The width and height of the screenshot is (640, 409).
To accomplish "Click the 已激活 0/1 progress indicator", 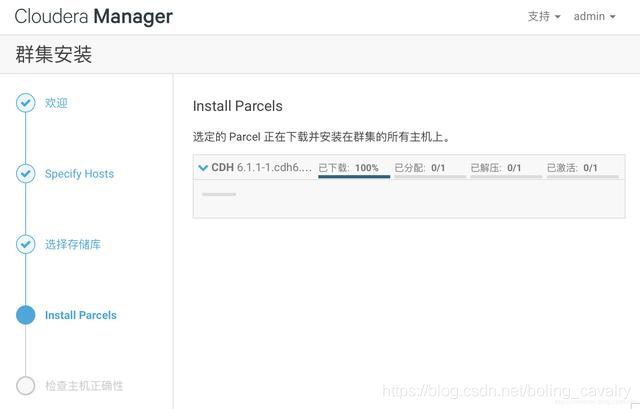I will click(x=582, y=170).
